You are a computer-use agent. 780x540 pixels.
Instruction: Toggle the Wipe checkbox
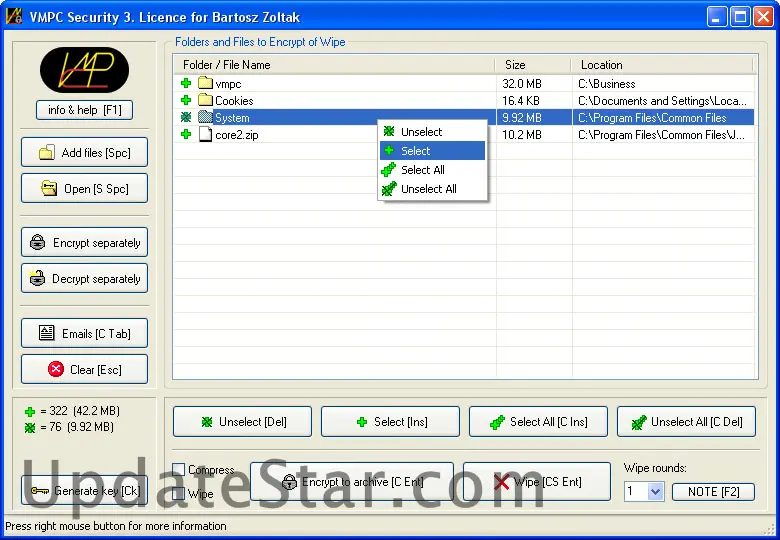click(x=179, y=494)
